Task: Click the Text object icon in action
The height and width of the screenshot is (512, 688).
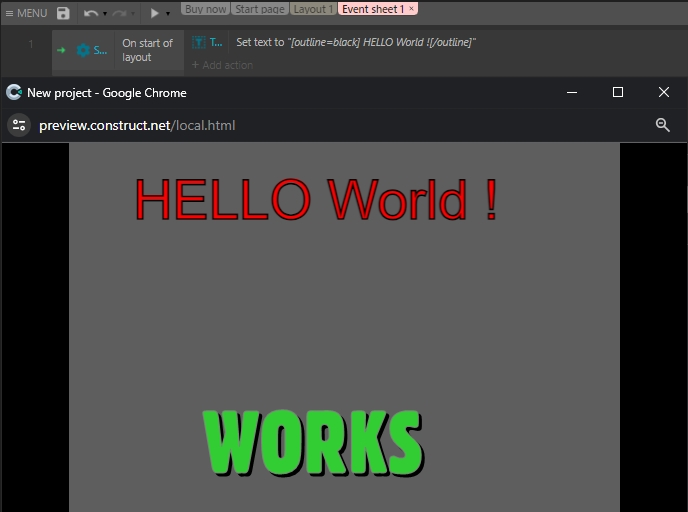Action: (199, 43)
